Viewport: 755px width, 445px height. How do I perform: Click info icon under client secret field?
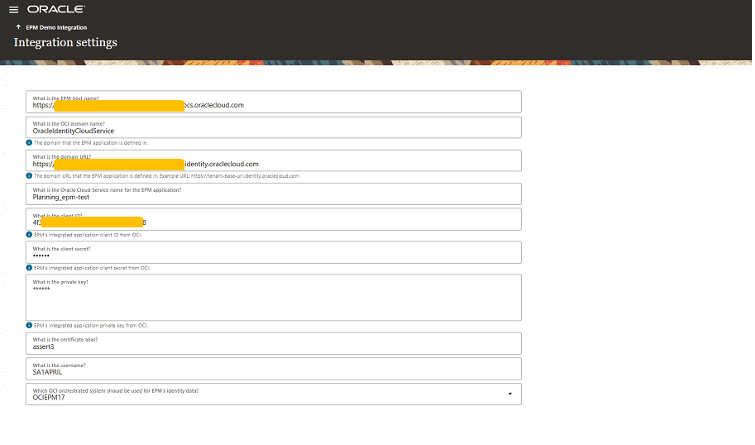tap(29, 268)
